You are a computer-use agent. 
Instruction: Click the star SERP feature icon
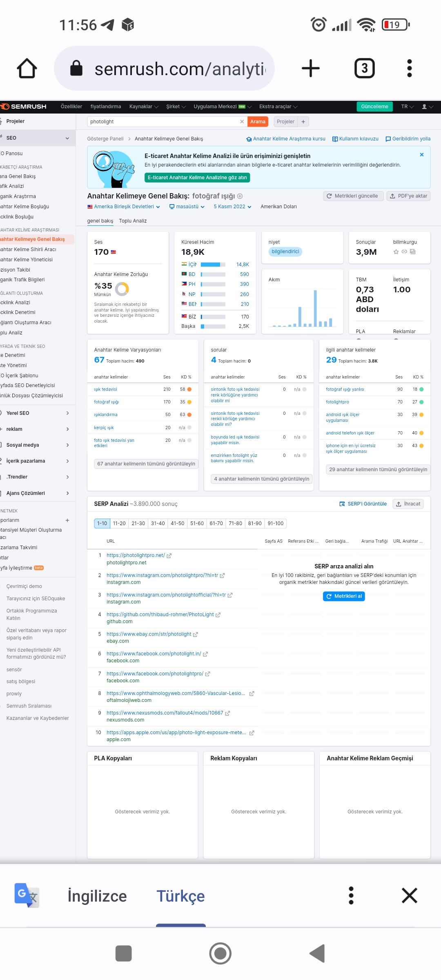pos(396,252)
